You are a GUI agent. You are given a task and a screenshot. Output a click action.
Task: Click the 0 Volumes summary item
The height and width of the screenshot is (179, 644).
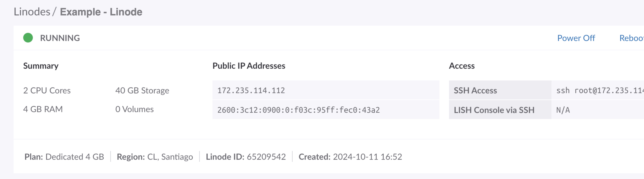click(x=135, y=109)
